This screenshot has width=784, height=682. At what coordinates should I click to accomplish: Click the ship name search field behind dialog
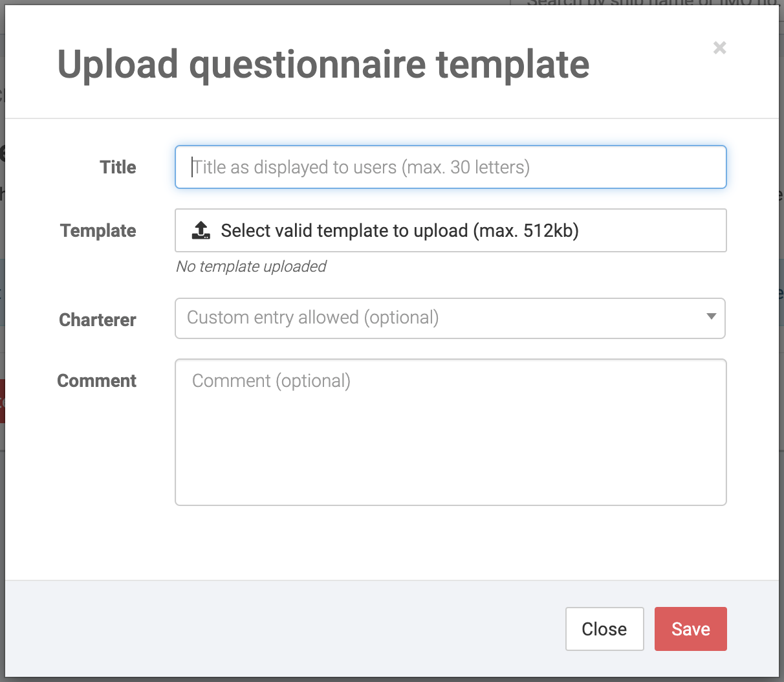647,3
